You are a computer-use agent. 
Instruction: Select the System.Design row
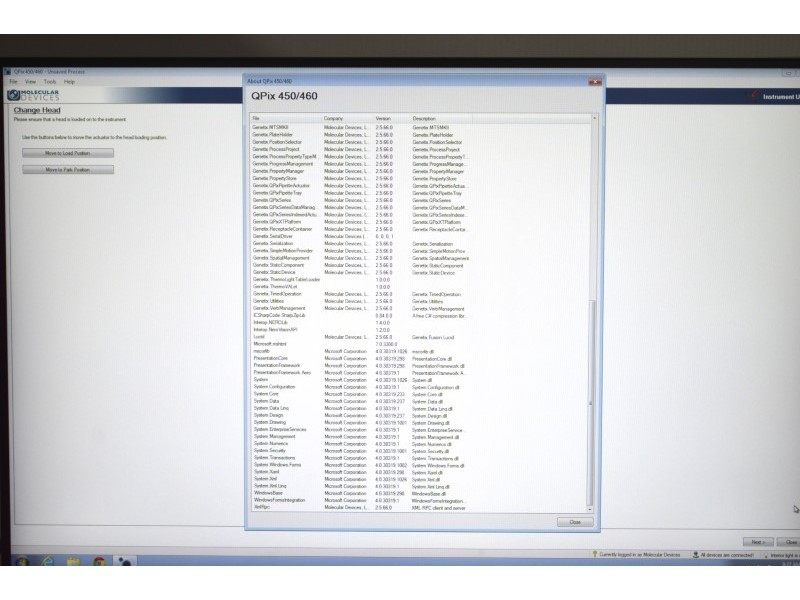pos(360,415)
